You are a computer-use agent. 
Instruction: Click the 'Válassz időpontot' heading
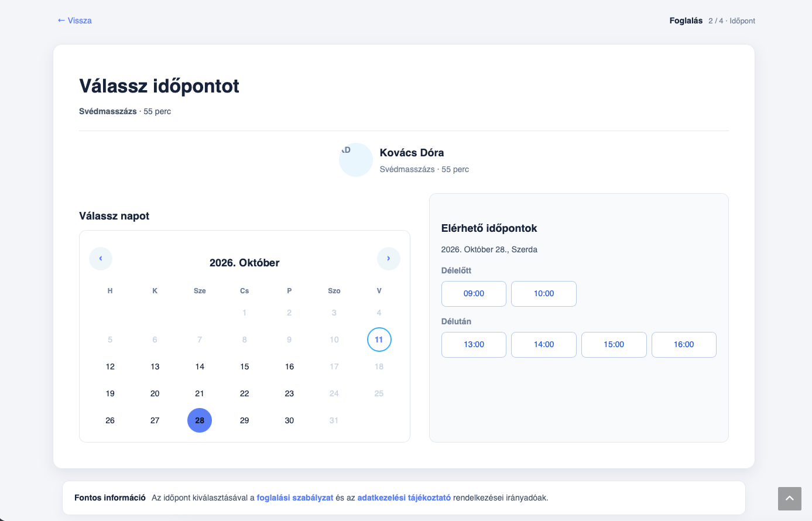pos(159,86)
